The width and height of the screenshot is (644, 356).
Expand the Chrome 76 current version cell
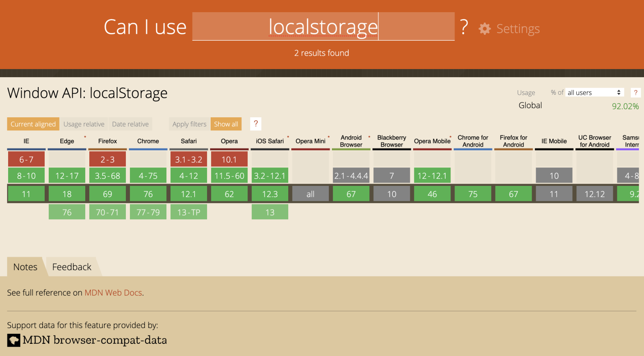point(148,194)
